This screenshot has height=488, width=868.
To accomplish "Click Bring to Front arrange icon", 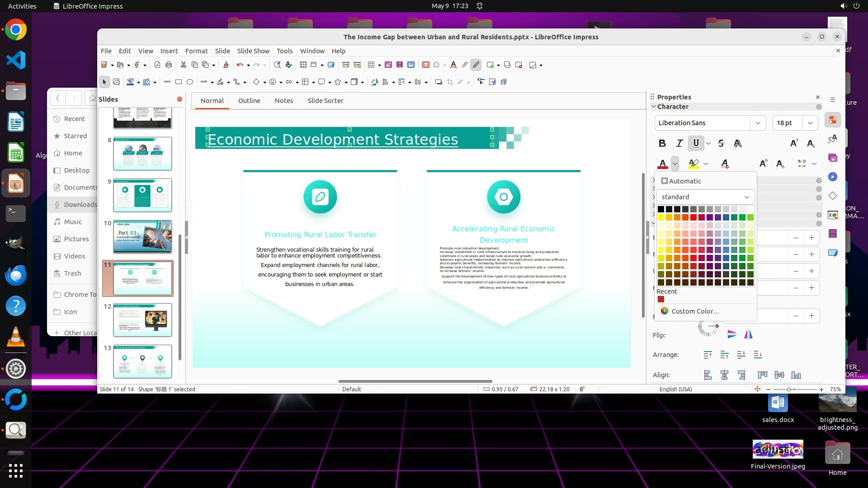I will [x=708, y=355].
